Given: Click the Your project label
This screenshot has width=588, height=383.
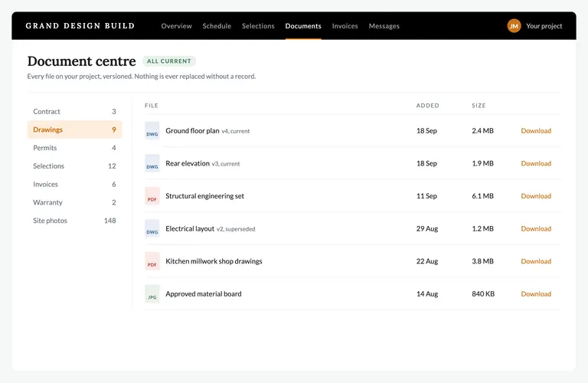Looking at the screenshot, I should point(544,26).
